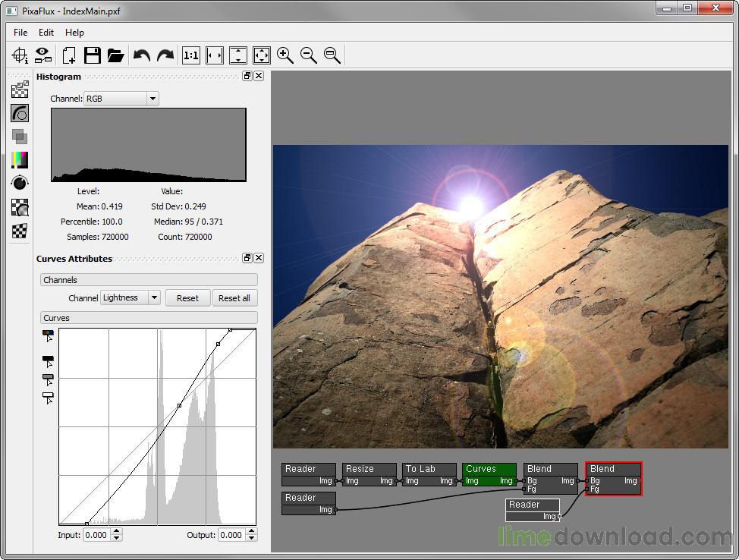Open the Edit menu
The height and width of the screenshot is (560, 739).
[46, 33]
